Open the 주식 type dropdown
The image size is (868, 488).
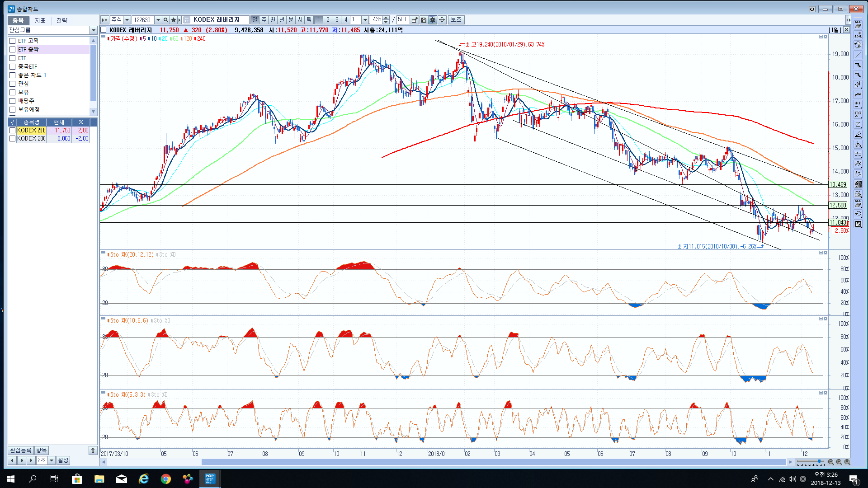[127, 20]
